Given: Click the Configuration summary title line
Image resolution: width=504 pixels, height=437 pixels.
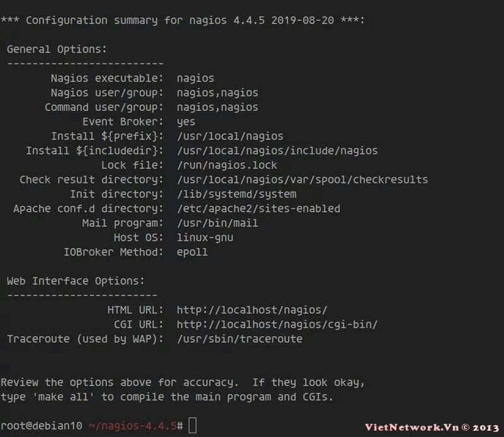Looking at the screenshot, I should click(x=183, y=20).
